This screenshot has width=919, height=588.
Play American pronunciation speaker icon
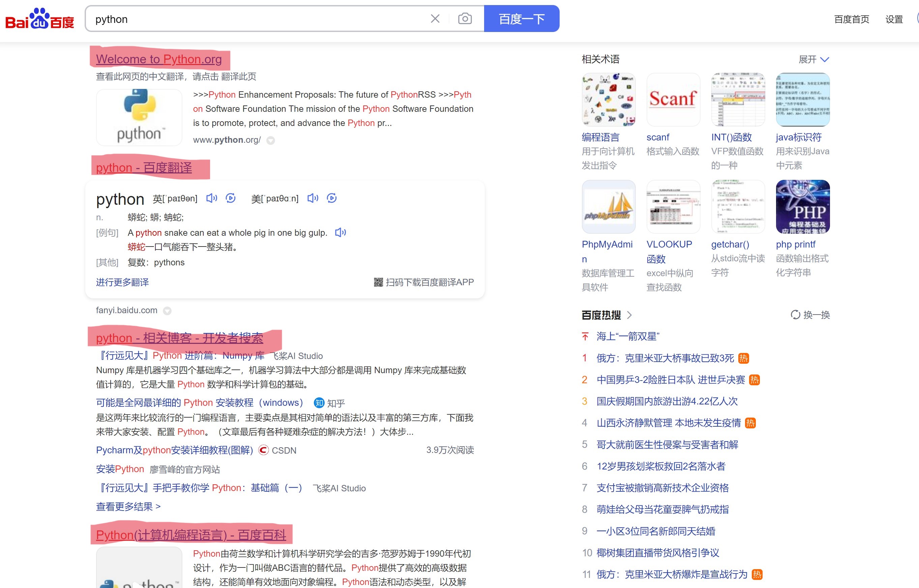tap(313, 198)
